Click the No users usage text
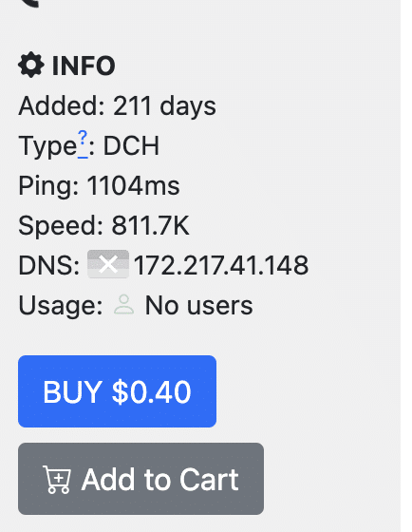Screen dimensions: 412x532 coord(198,305)
